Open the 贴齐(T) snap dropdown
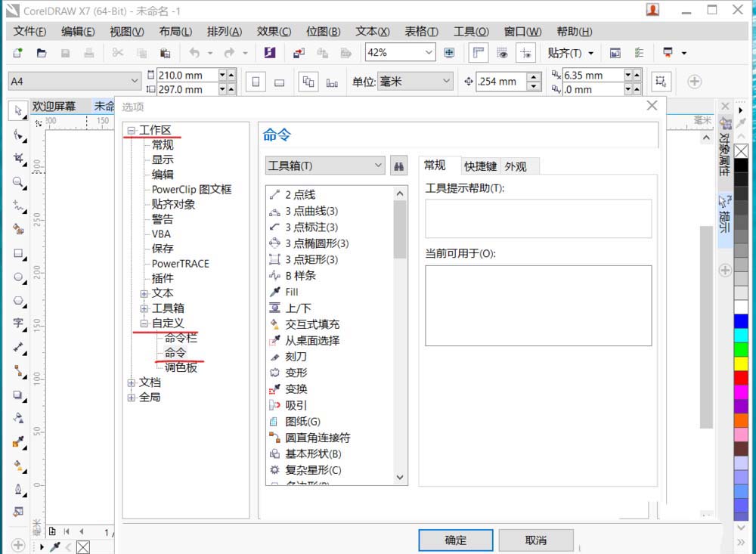 [x=591, y=53]
